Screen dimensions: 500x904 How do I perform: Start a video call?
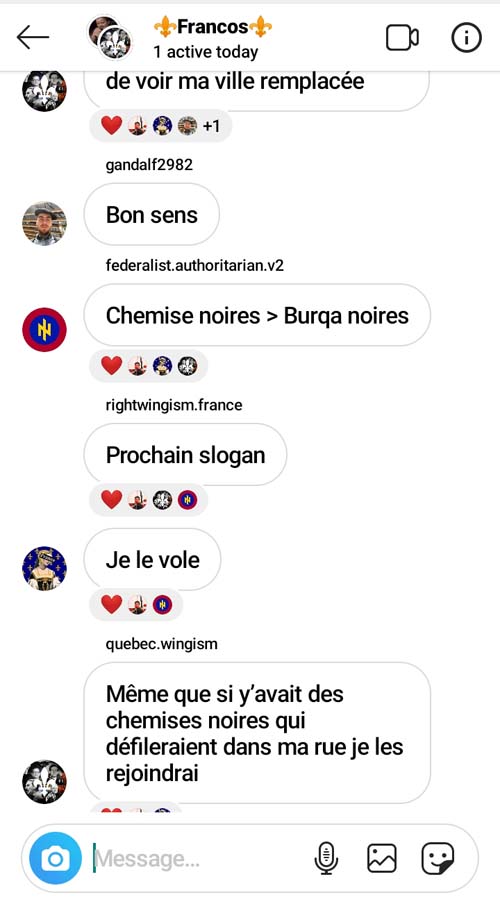[x=402, y=38]
